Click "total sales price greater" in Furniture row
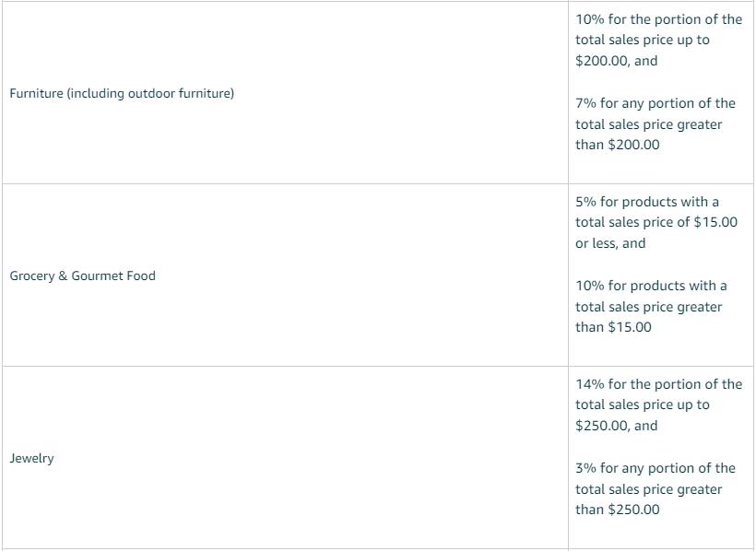The width and height of the screenshot is (756, 551). click(x=649, y=124)
